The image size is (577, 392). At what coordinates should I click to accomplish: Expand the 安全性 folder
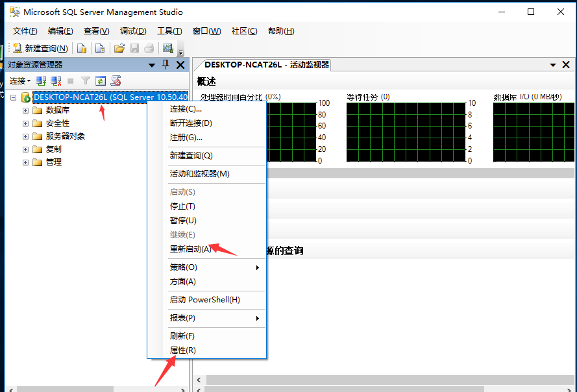(x=25, y=124)
